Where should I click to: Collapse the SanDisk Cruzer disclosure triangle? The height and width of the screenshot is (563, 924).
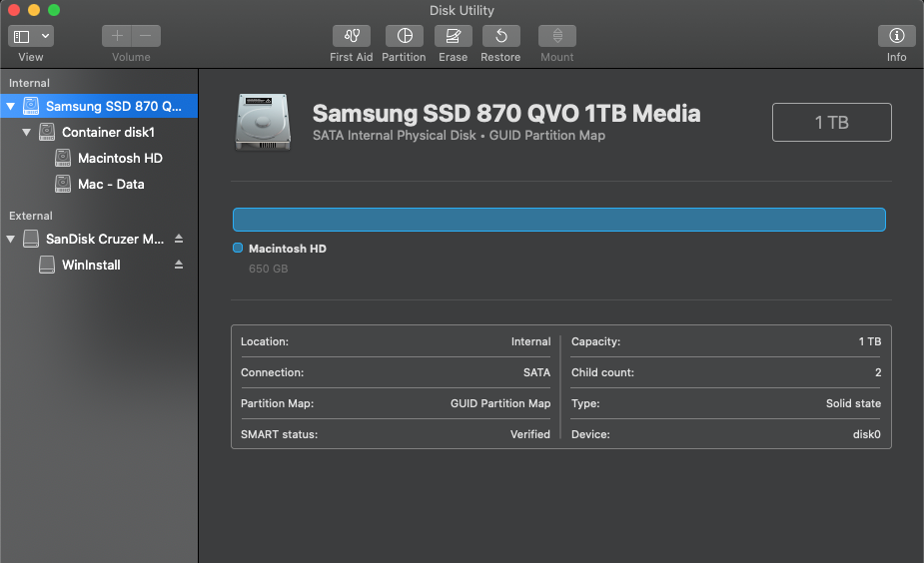tap(11, 240)
